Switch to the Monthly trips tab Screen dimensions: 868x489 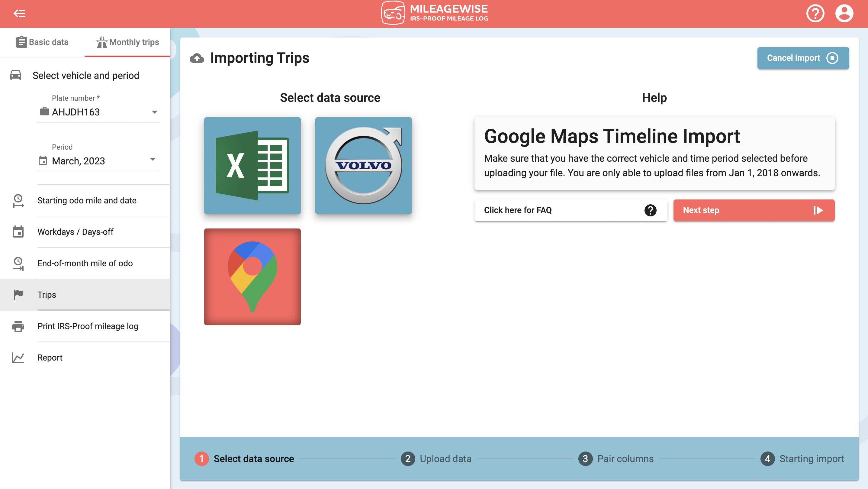[126, 42]
